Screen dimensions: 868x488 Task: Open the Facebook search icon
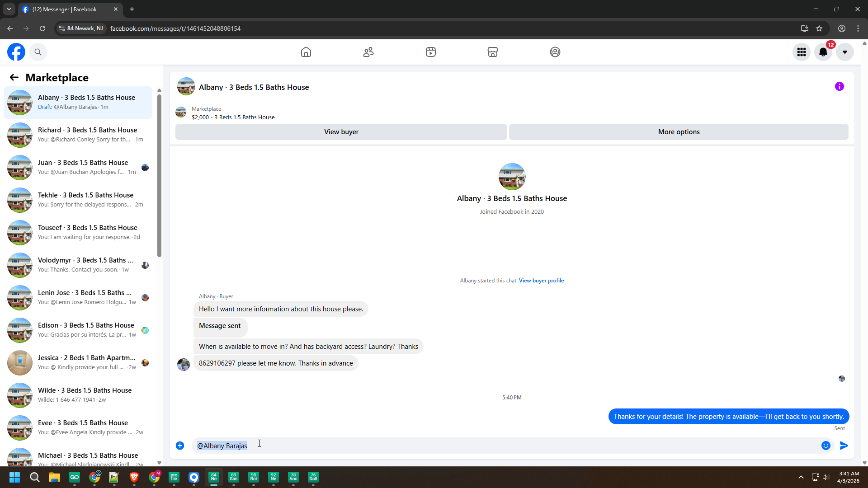pyautogui.click(x=38, y=52)
